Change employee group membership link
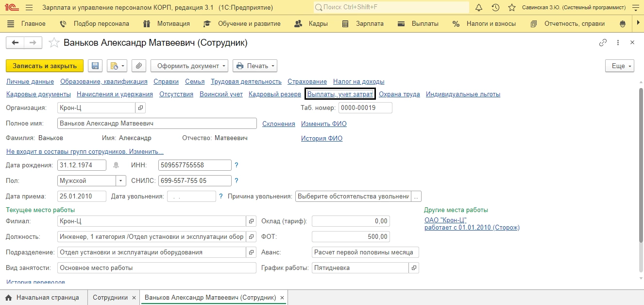644x305 pixels. pyautogui.click(x=85, y=151)
